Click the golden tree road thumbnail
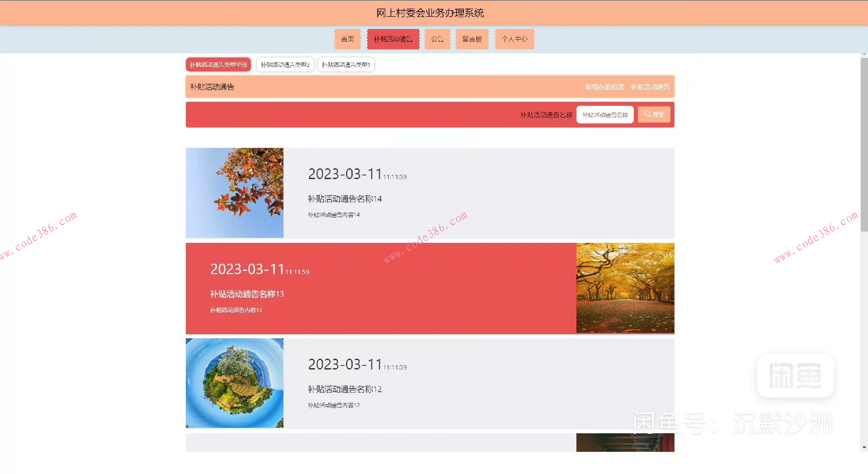This screenshot has width=868, height=474. coord(625,288)
